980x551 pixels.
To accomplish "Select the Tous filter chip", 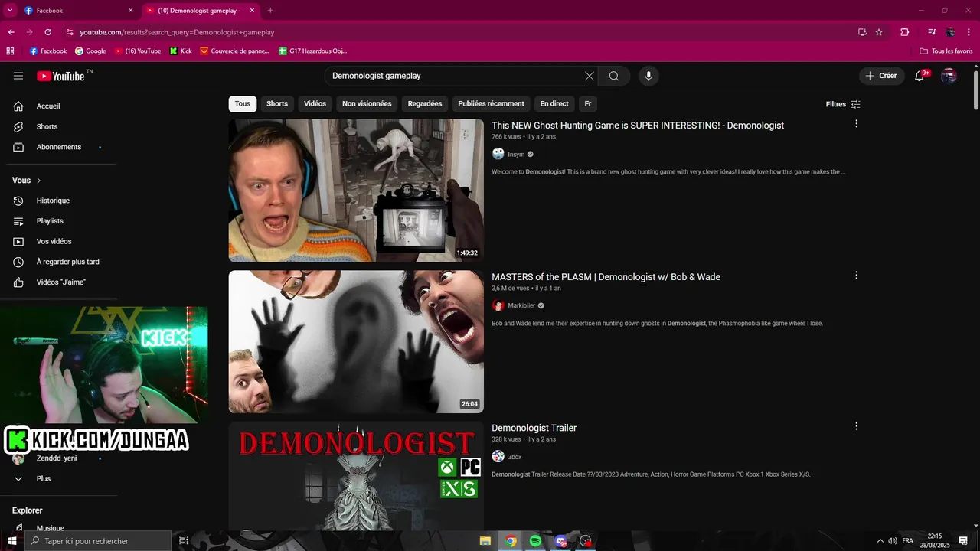I will click(x=243, y=103).
